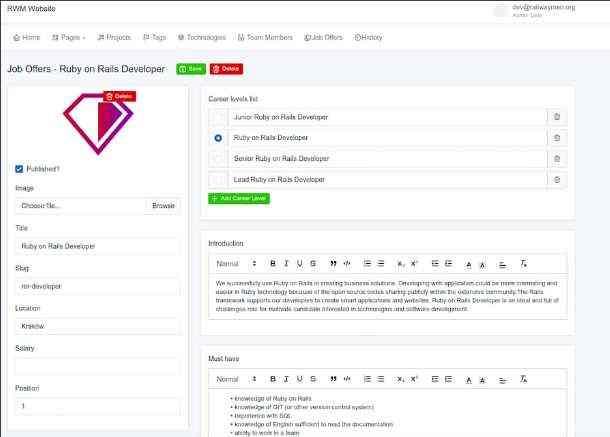Image resolution: width=610 pixels, height=437 pixels.
Task: Apply ordered list in Must have editor
Action: (367, 379)
